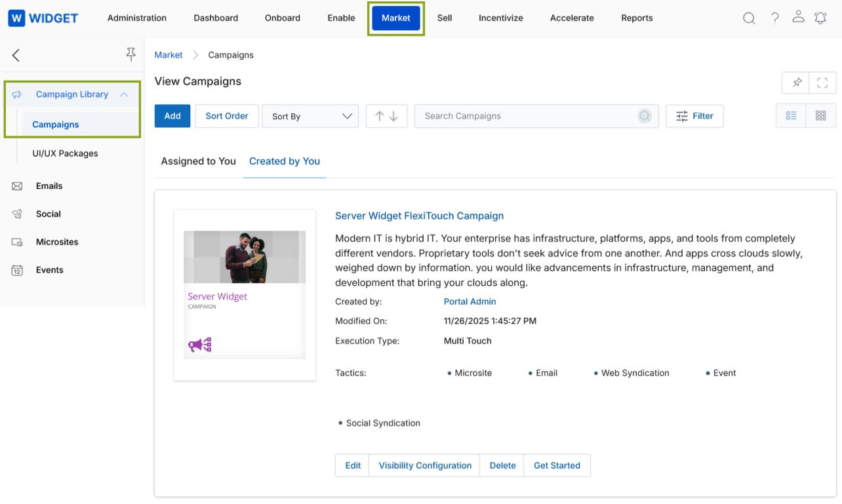Open the notifications bell icon
The image size is (842, 504).
[820, 18]
